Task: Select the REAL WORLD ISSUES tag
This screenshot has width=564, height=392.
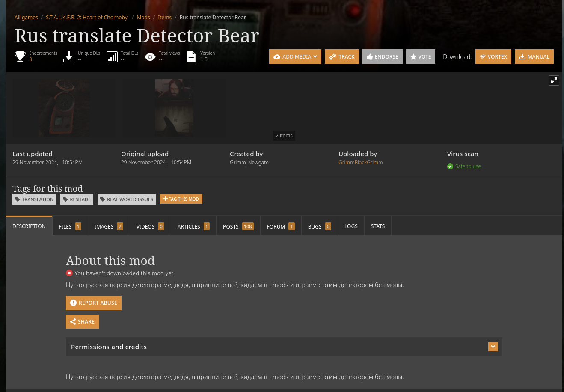Action: (127, 199)
